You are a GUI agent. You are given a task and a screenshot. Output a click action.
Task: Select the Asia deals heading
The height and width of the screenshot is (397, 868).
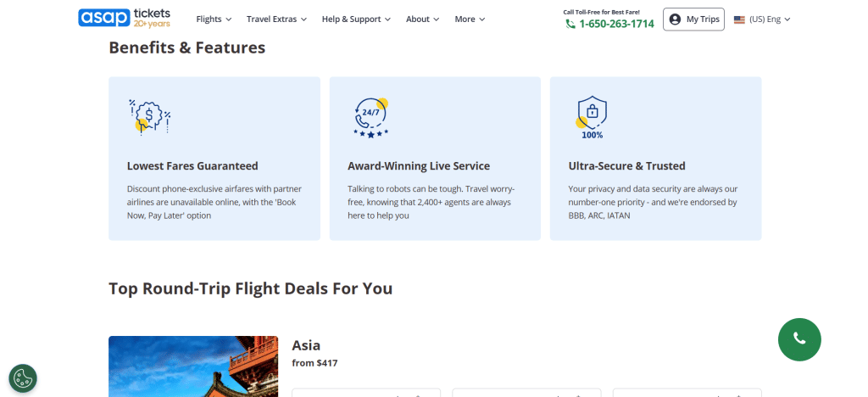tap(306, 345)
